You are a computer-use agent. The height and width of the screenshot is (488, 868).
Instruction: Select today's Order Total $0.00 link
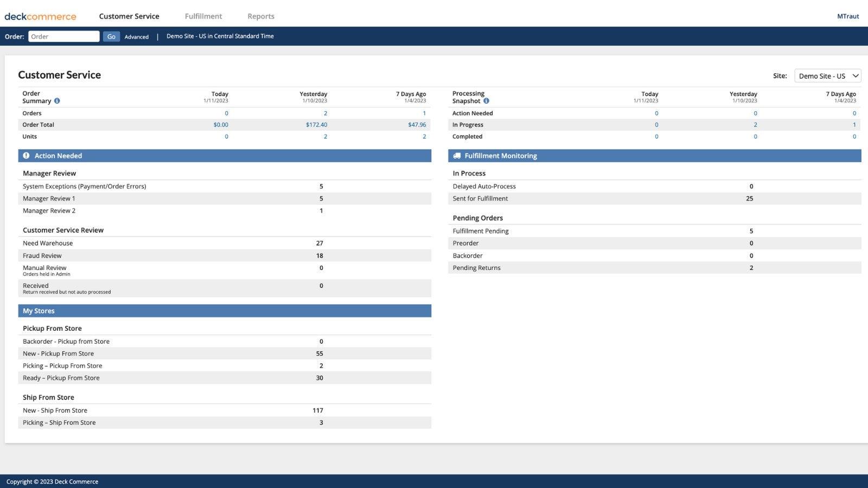[x=221, y=125]
